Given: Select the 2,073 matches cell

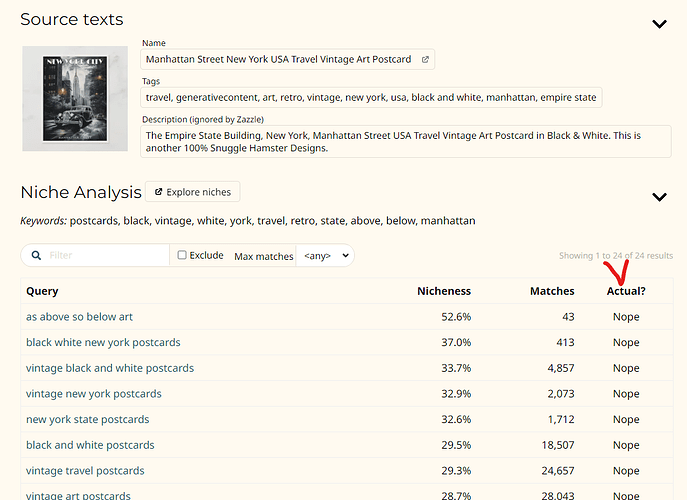Looking at the screenshot, I should pos(561,394).
